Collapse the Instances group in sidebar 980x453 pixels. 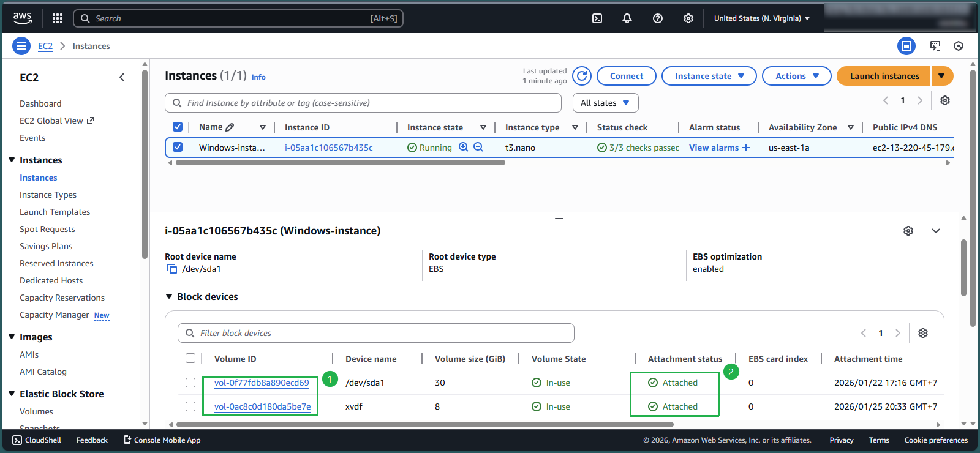(12, 160)
